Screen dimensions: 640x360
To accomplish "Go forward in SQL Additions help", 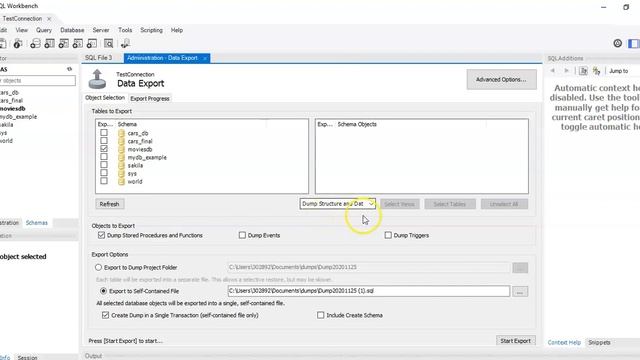I will click(x=566, y=71).
